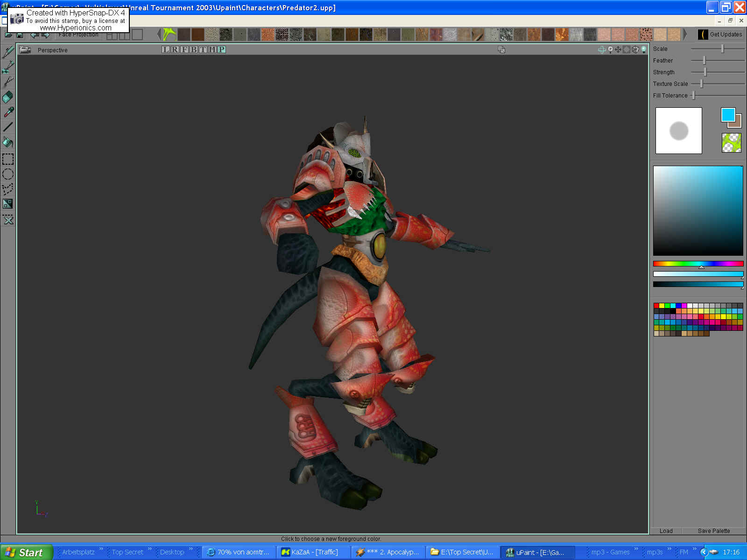The image size is (747, 560).
Task: Switch to the L left view
Action: coord(166,49)
